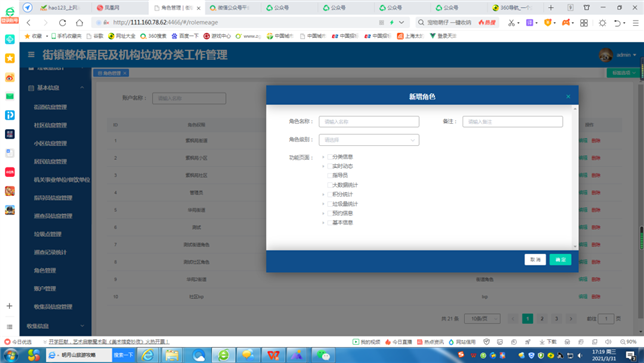644x363 pixels.
Task: Open the purple extension icon in the browser toolbar
Action: coord(530,23)
